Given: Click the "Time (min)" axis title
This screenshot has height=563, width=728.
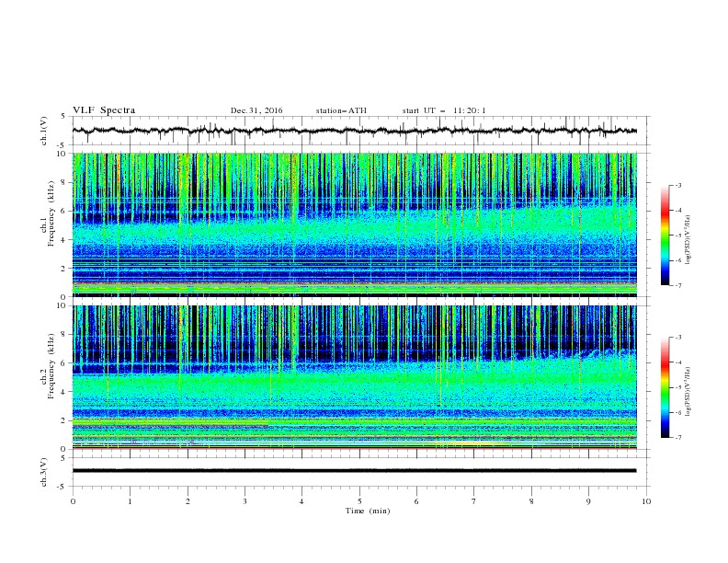Looking at the screenshot, I should tap(368, 511).
